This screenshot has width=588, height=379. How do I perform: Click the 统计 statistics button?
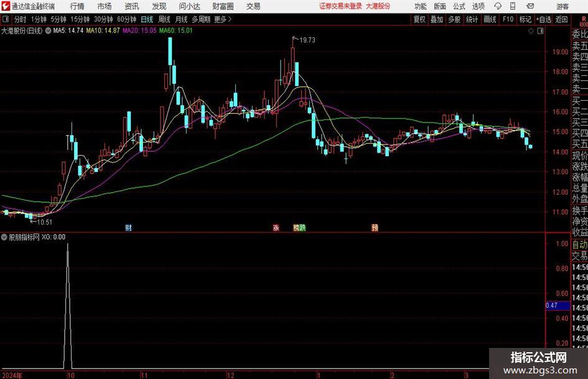tap(472, 19)
